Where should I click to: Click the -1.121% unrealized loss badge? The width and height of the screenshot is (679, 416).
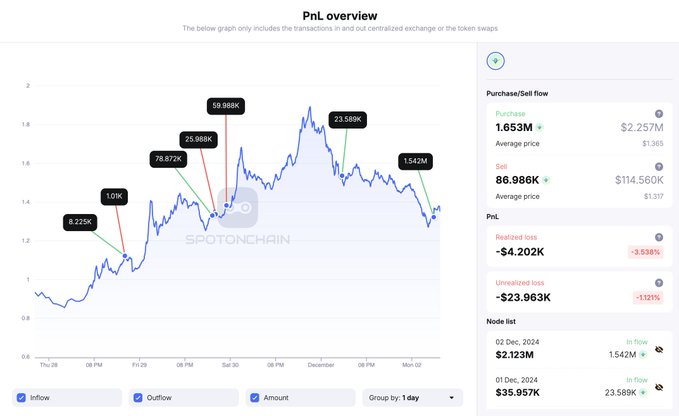click(x=648, y=297)
